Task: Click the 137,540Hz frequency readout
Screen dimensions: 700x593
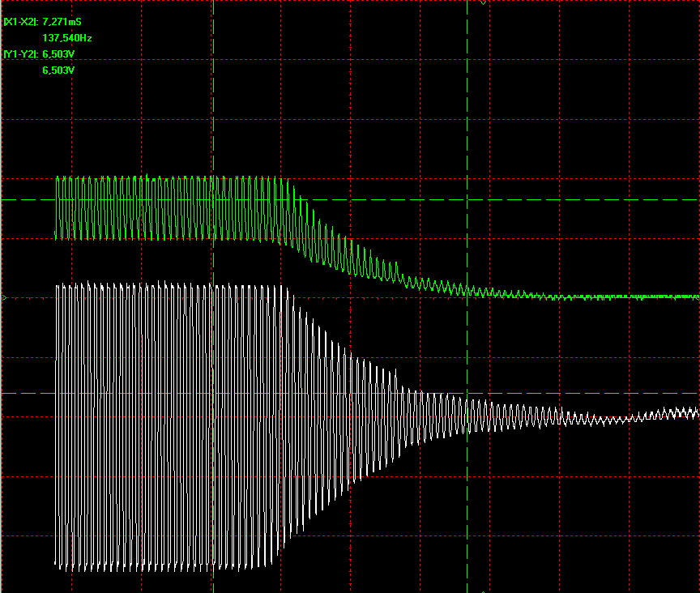Action: 67,38
